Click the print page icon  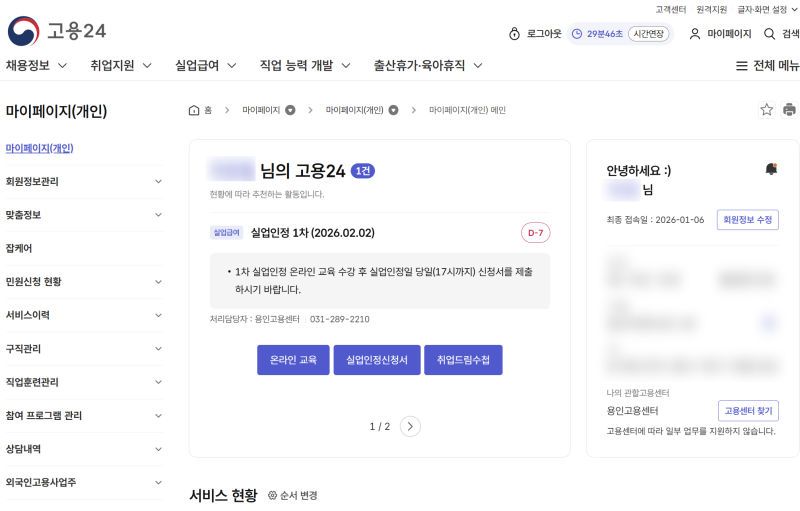(789, 110)
